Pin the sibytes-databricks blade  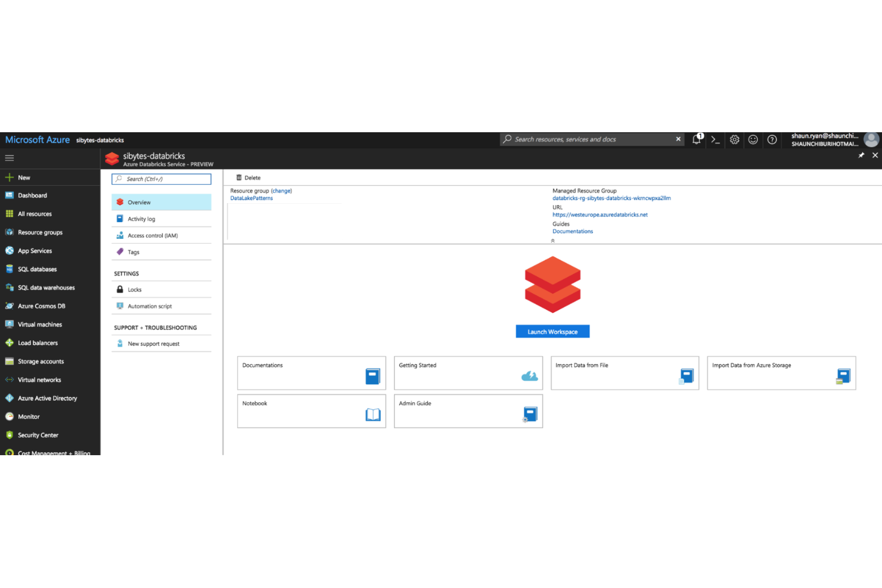point(861,155)
